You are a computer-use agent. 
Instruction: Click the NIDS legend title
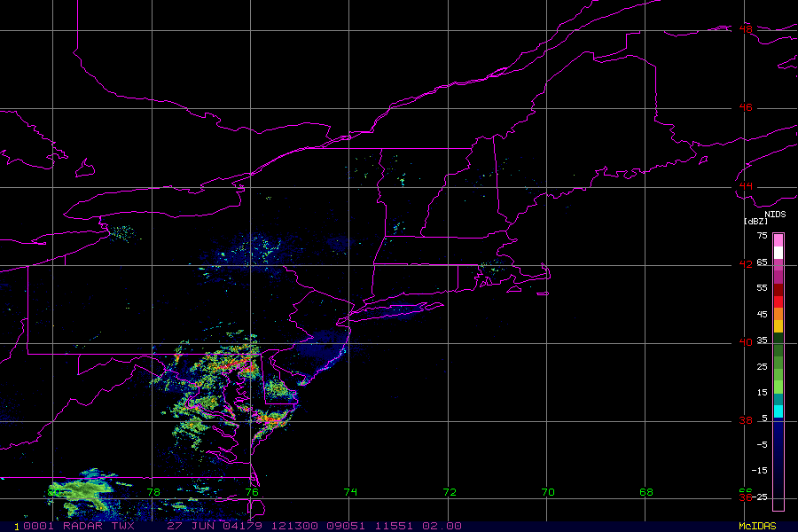coord(775,215)
